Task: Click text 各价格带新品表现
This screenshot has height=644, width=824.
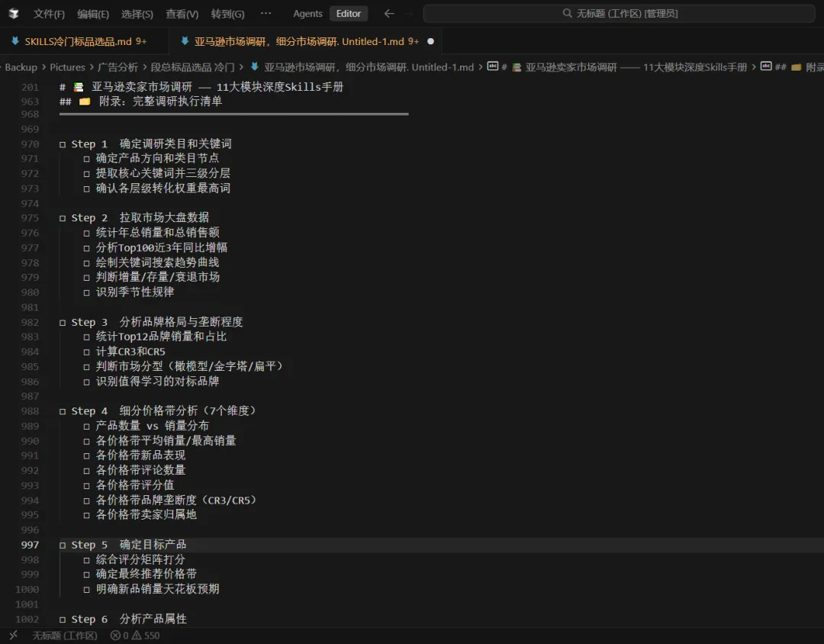Action: pyautogui.click(x=140, y=456)
